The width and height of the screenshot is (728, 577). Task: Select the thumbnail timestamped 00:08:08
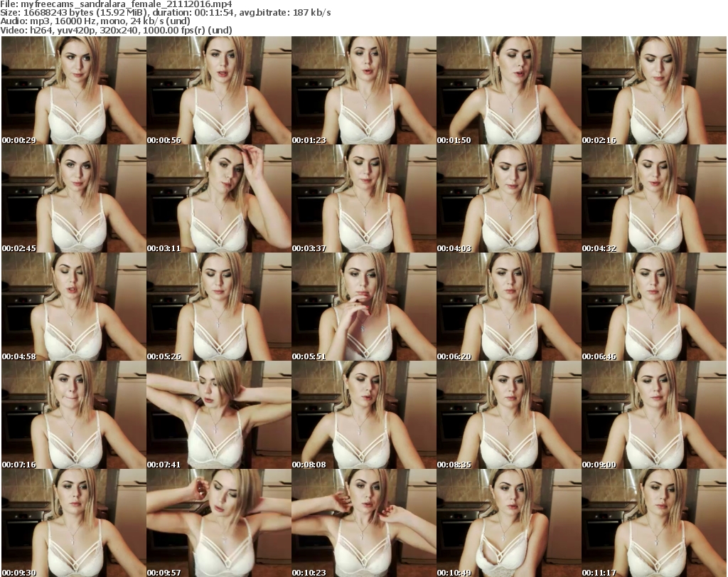pyautogui.click(x=363, y=415)
